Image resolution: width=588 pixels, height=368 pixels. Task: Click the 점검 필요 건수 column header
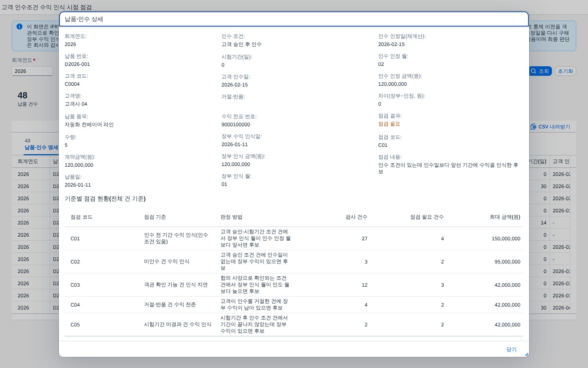point(427,217)
